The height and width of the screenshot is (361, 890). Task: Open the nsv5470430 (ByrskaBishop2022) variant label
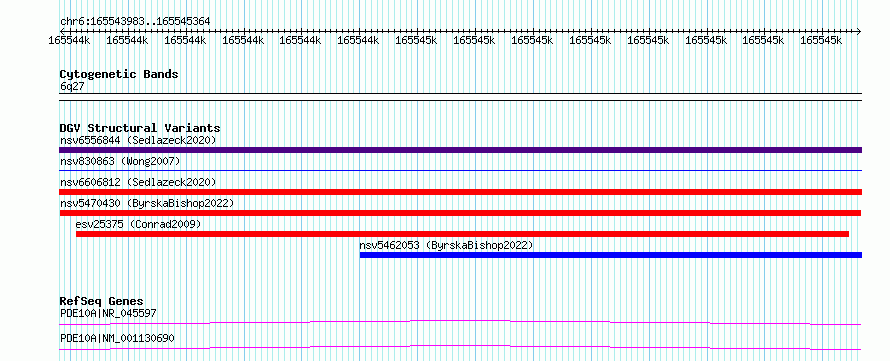point(146,203)
